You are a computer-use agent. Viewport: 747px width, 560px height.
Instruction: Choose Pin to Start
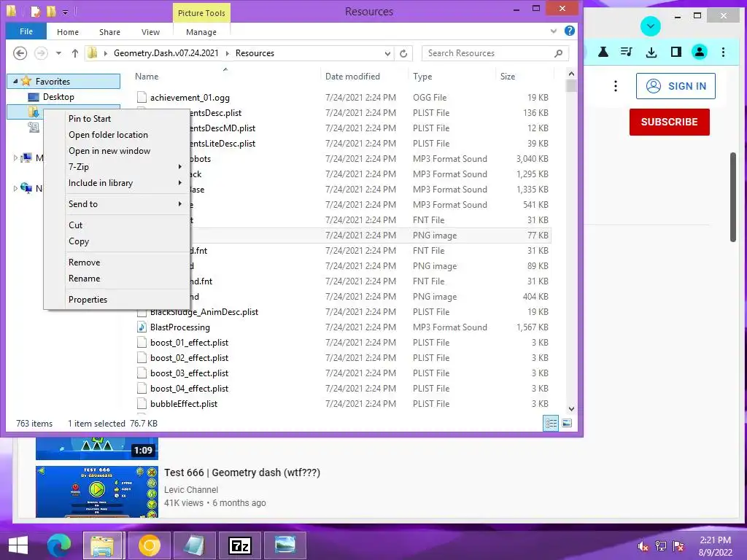pyautogui.click(x=90, y=119)
